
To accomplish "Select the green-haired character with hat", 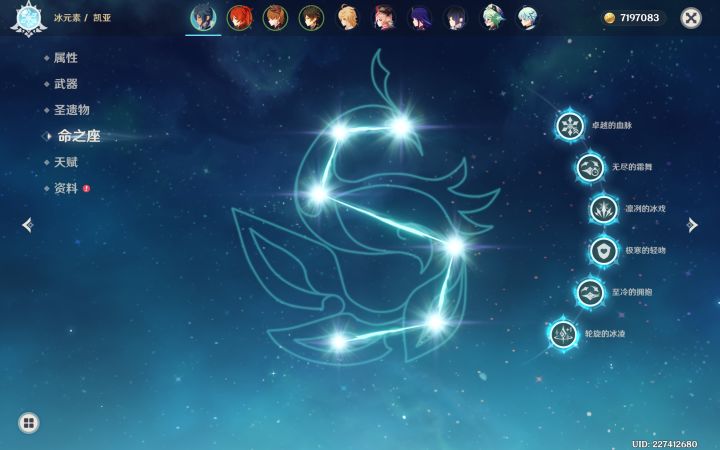I will pos(492,18).
